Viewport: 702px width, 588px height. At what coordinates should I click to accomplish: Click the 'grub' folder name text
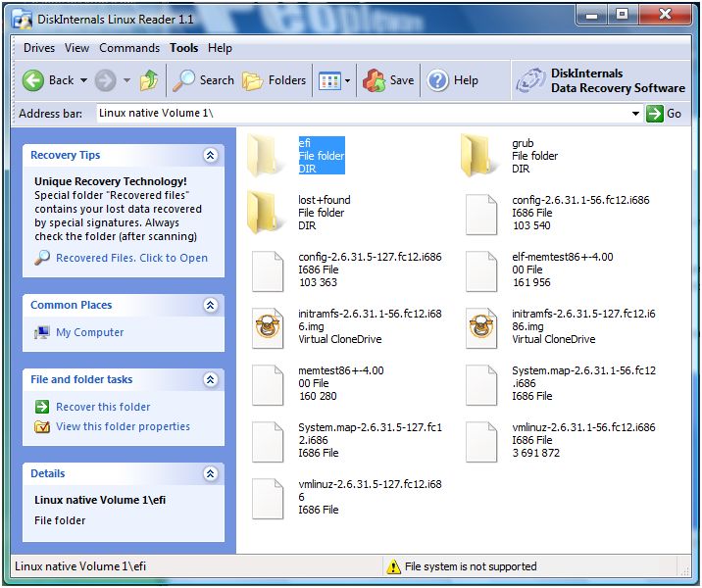[523, 143]
